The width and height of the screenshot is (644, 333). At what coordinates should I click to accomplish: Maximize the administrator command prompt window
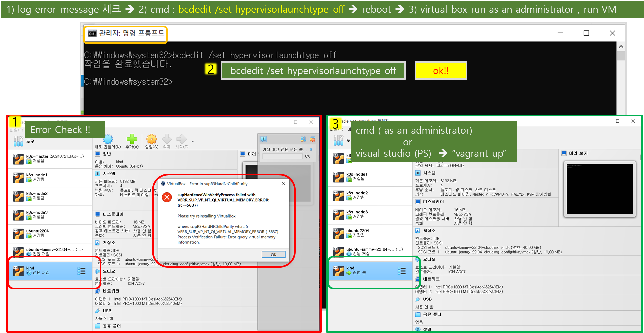586,33
